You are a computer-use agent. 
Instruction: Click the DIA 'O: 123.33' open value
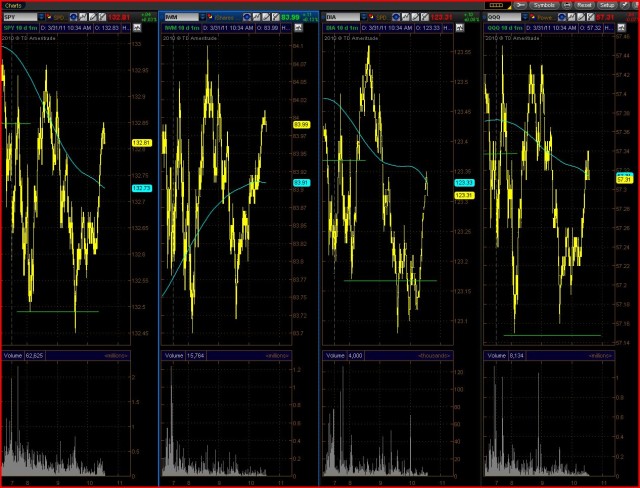tap(428, 28)
